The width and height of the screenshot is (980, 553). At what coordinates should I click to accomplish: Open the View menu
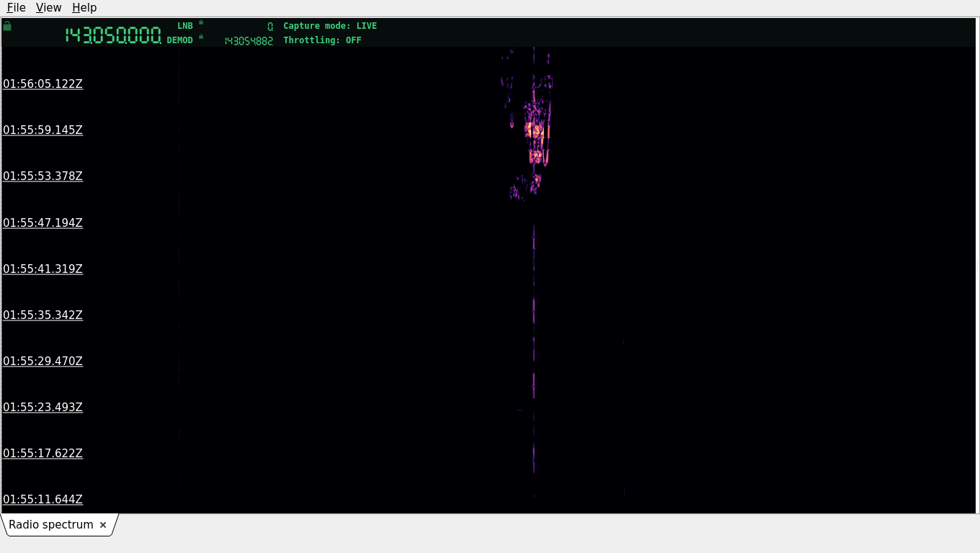[48, 7]
